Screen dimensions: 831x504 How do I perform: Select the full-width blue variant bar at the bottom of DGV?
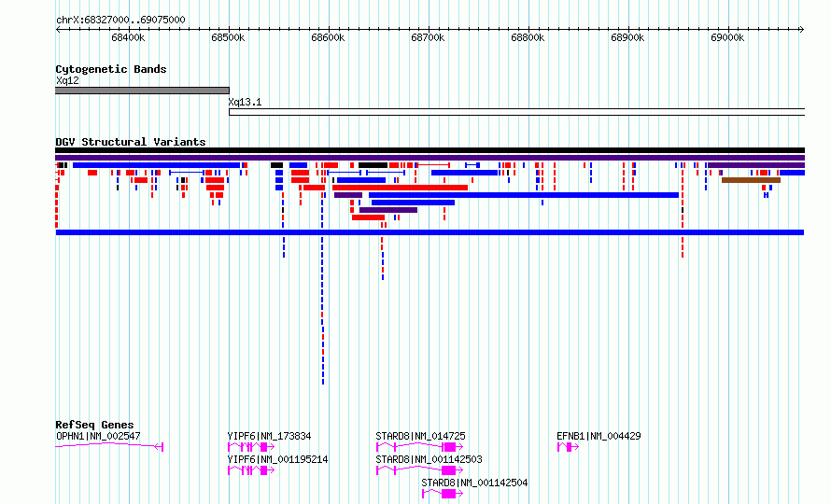pos(430,232)
